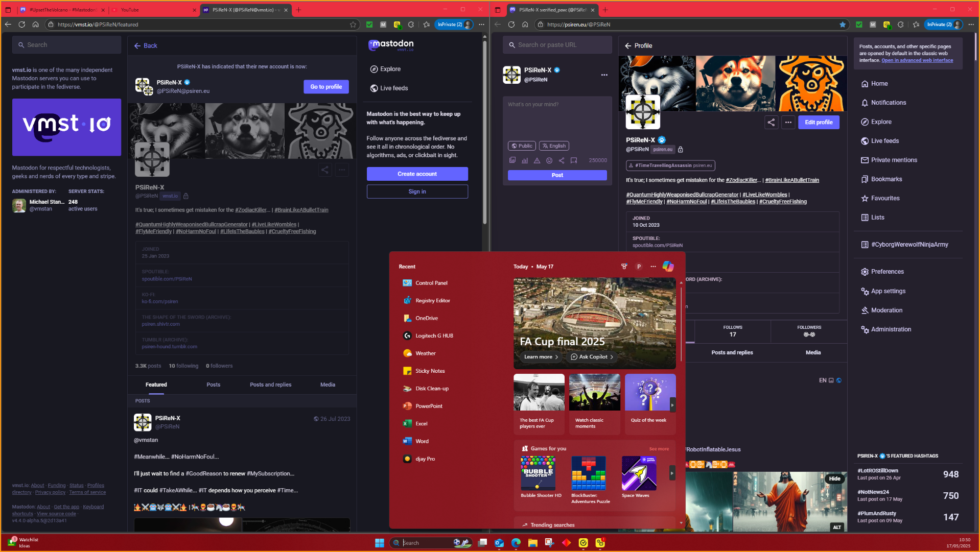This screenshot has height=552, width=980.
Task: Open Windows Start menu
Action: tap(380, 543)
